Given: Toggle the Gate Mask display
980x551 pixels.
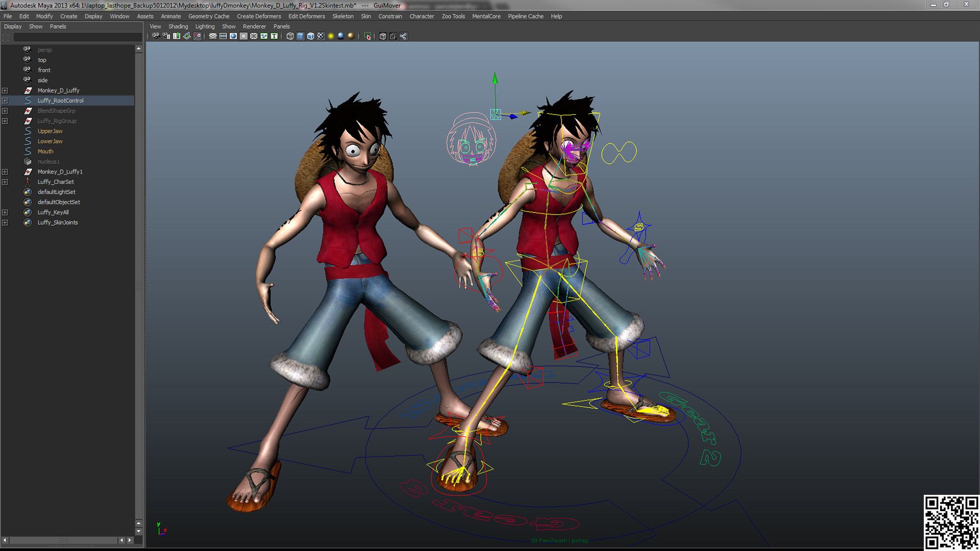Looking at the screenshot, I should point(244,36).
